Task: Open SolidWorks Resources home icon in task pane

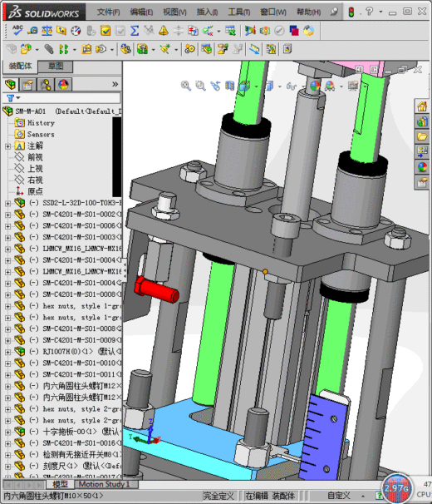Action: pos(422,106)
